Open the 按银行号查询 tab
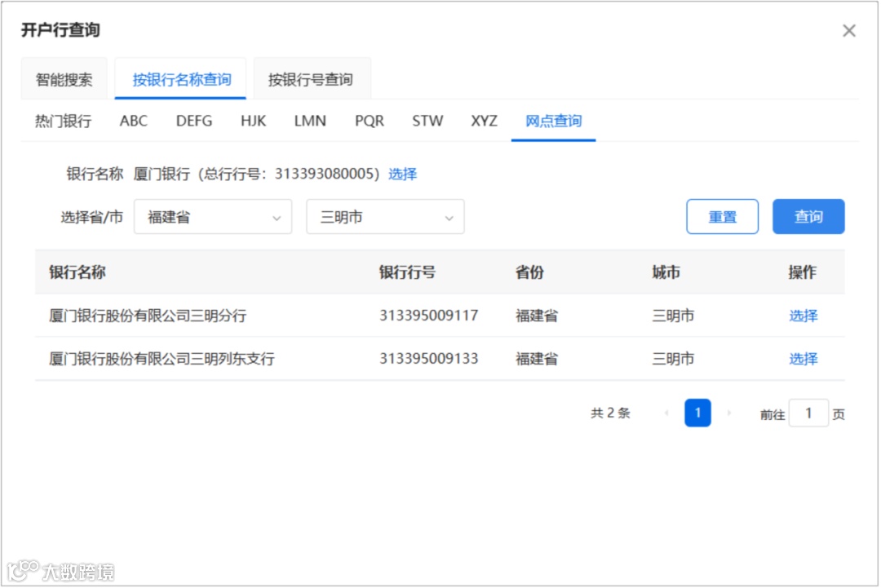Viewport: 881px width, 588px height. [312, 79]
